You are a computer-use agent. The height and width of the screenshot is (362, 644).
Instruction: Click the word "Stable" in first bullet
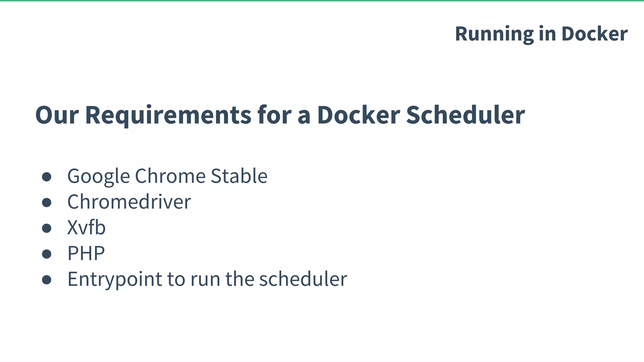tap(239, 176)
